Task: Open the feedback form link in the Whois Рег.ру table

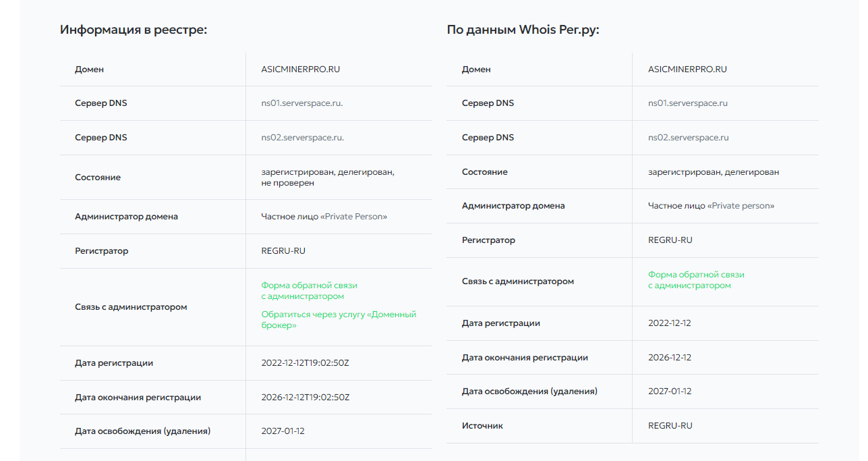Action: coord(696,280)
